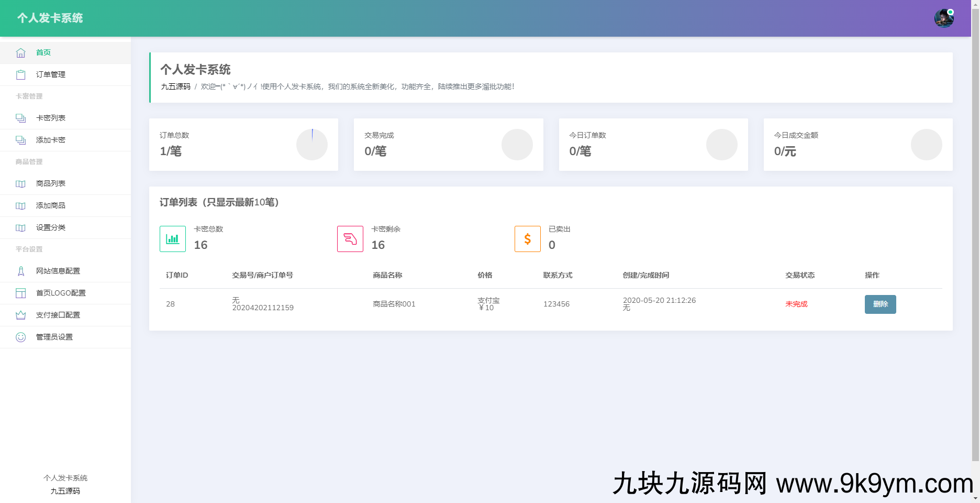The width and height of the screenshot is (980, 503).
Task: Open the 添加商品 menu item
Action: tap(51, 206)
